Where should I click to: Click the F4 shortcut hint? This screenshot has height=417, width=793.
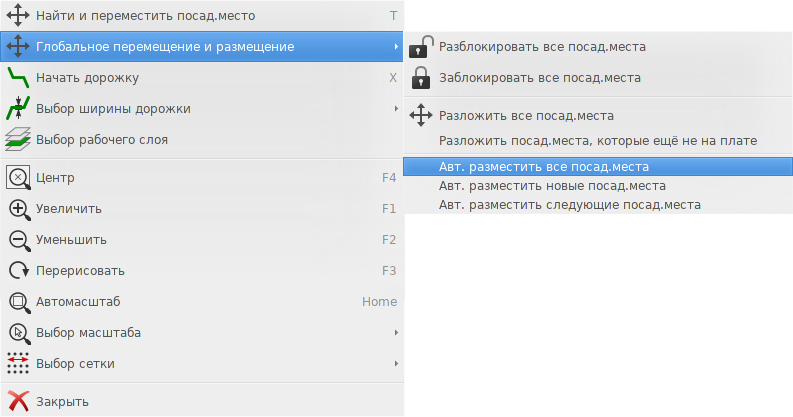389,178
